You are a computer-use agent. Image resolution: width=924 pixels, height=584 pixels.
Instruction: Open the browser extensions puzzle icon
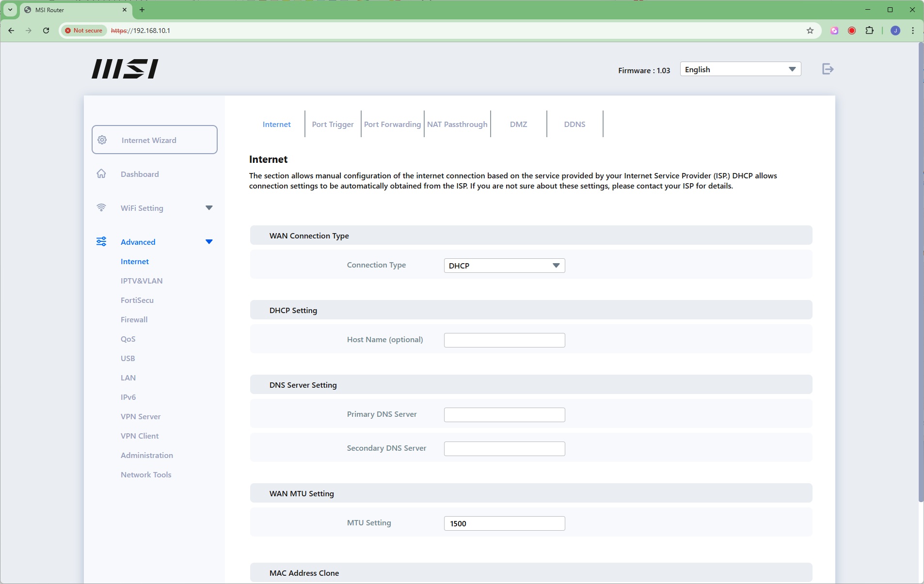click(869, 31)
